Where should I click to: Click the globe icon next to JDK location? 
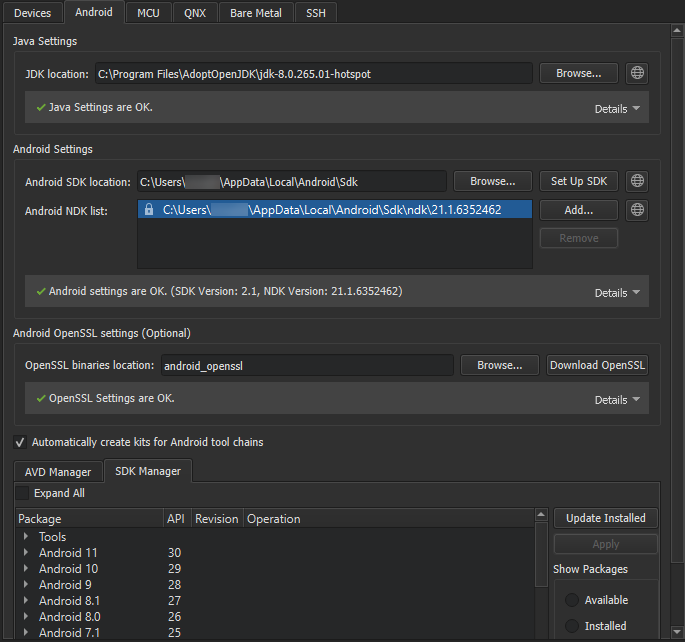click(x=637, y=73)
